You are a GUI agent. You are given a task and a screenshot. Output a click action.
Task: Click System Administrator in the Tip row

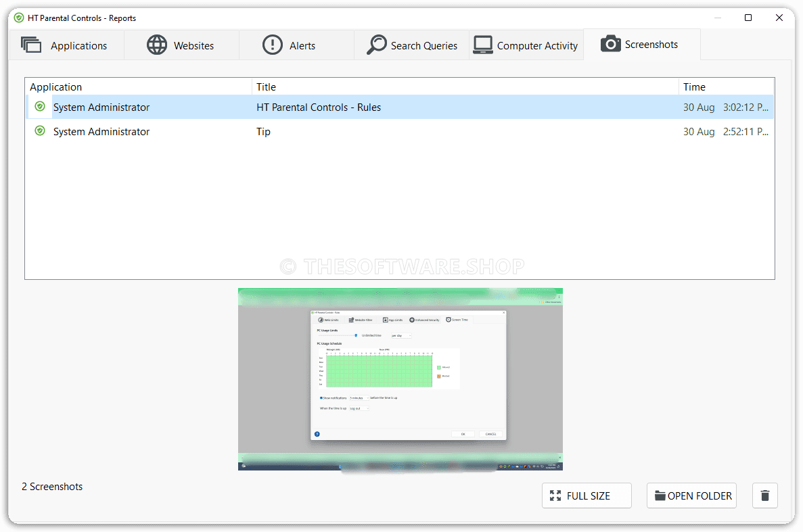coord(101,132)
